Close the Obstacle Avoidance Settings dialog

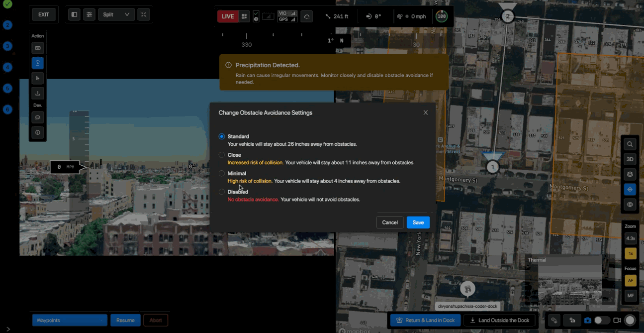(x=426, y=112)
